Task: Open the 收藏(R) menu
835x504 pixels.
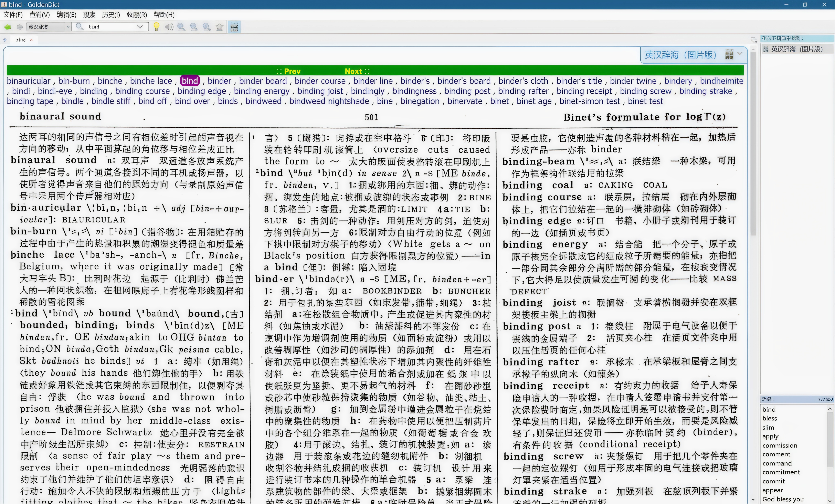Action: (x=137, y=14)
